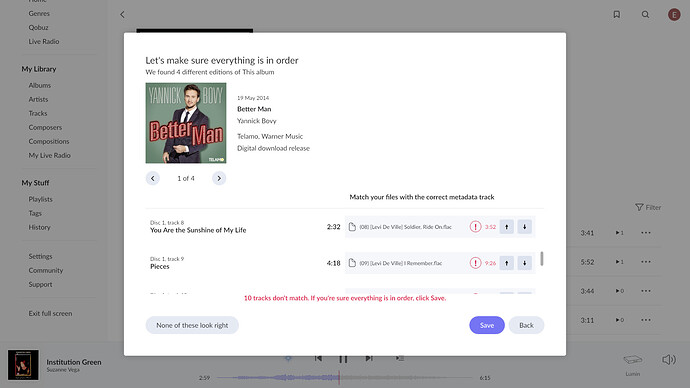The image size is (690, 388).
Task: Open the user profile avatar E
Action: tap(674, 15)
